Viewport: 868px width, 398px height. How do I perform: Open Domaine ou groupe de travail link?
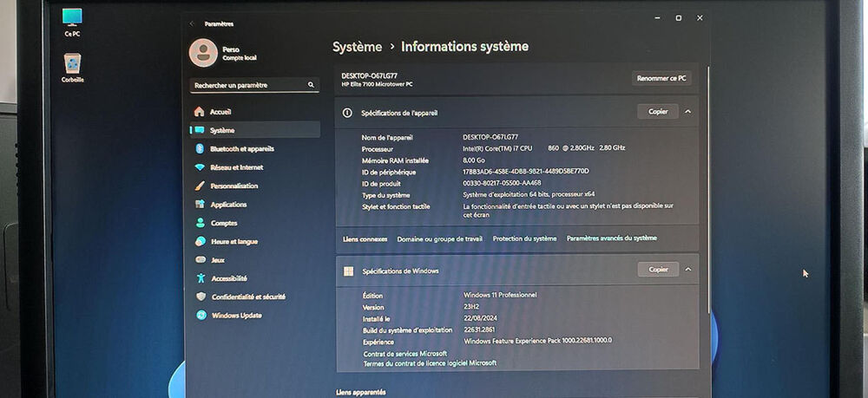pos(439,238)
